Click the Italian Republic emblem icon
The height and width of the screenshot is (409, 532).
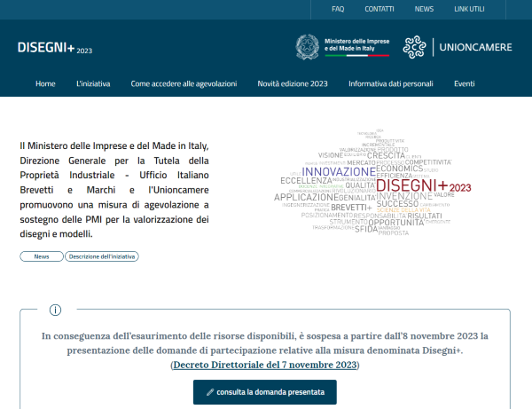tap(308, 47)
